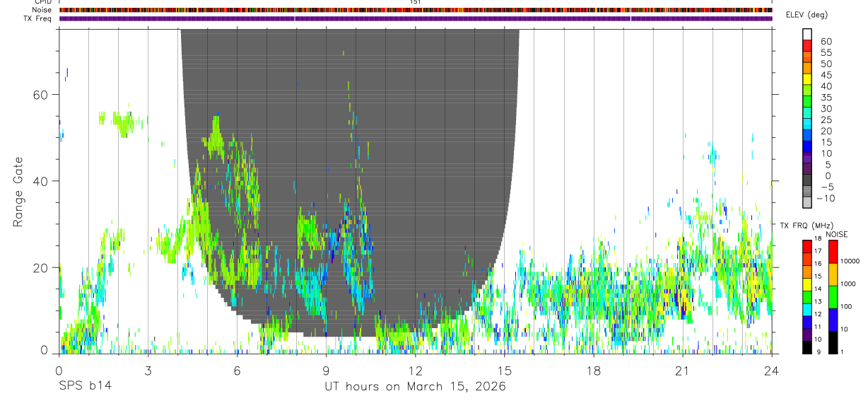Click the 'SPS b14' label below the plot
The height and width of the screenshot is (401, 868).
(85, 386)
